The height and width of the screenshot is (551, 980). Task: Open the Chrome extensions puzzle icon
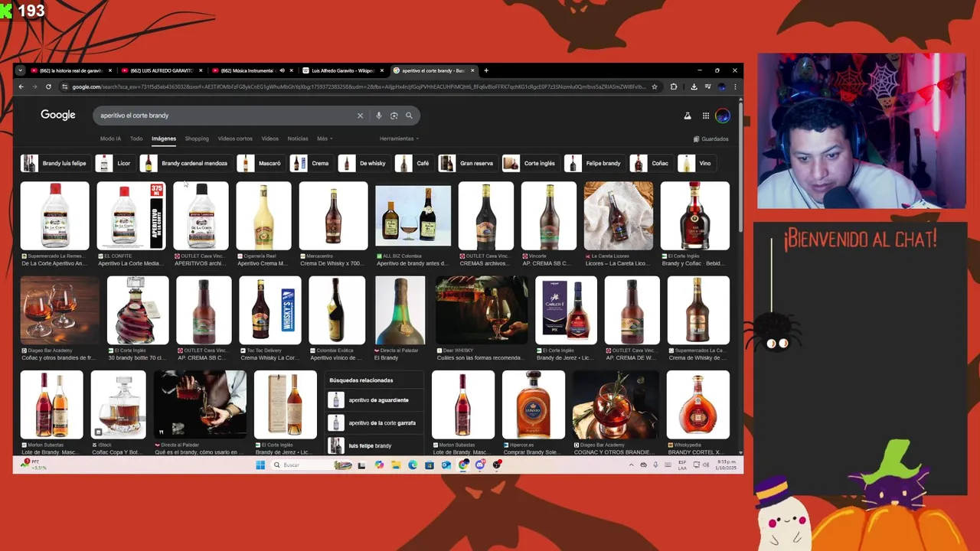coord(673,86)
